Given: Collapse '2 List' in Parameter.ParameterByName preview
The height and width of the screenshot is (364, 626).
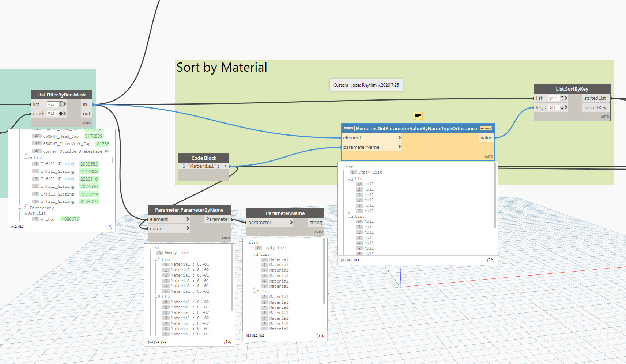Looking at the screenshot, I should (x=156, y=297).
